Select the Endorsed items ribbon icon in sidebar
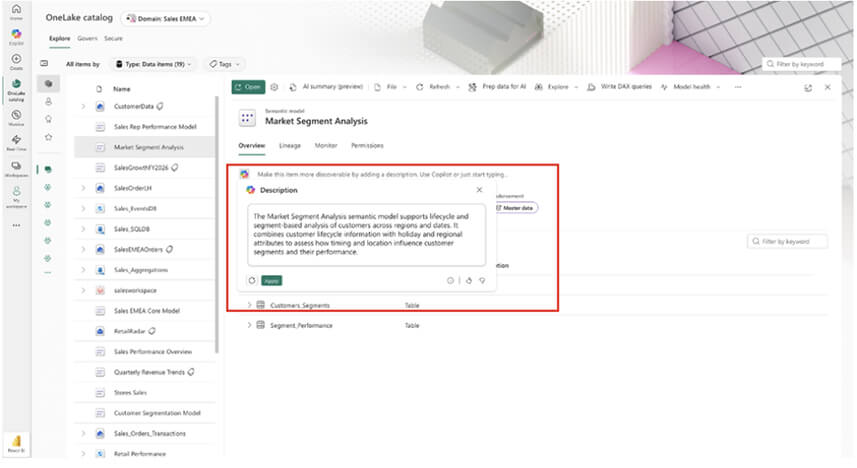857x468 pixels. click(48, 119)
